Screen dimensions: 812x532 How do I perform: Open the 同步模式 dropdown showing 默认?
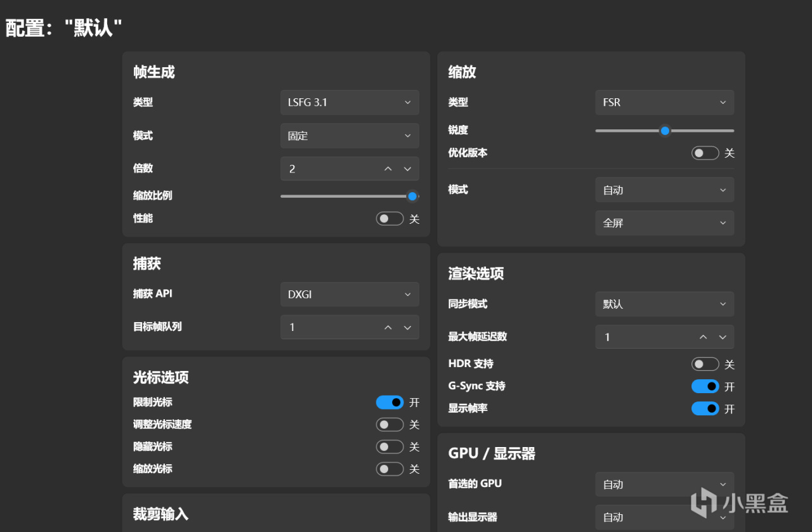click(664, 304)
